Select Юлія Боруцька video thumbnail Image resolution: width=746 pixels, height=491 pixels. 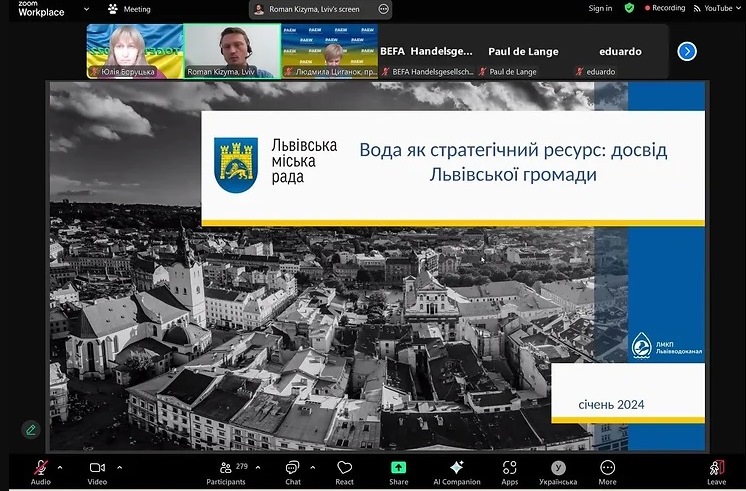click(135, 51)
